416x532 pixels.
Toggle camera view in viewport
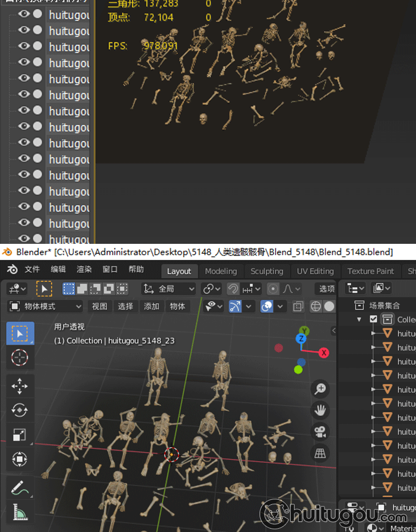320,432
